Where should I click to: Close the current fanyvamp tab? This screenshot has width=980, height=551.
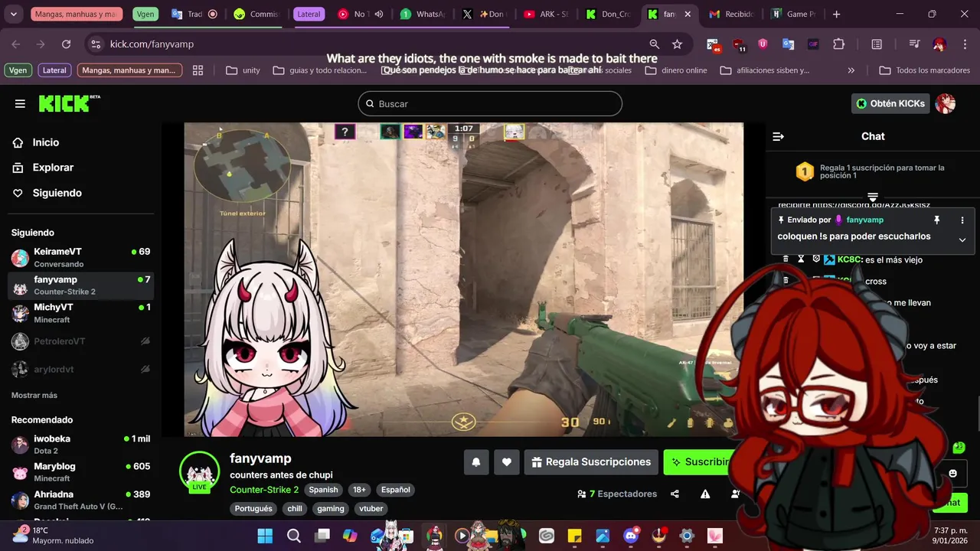click(x=688, y=14)
